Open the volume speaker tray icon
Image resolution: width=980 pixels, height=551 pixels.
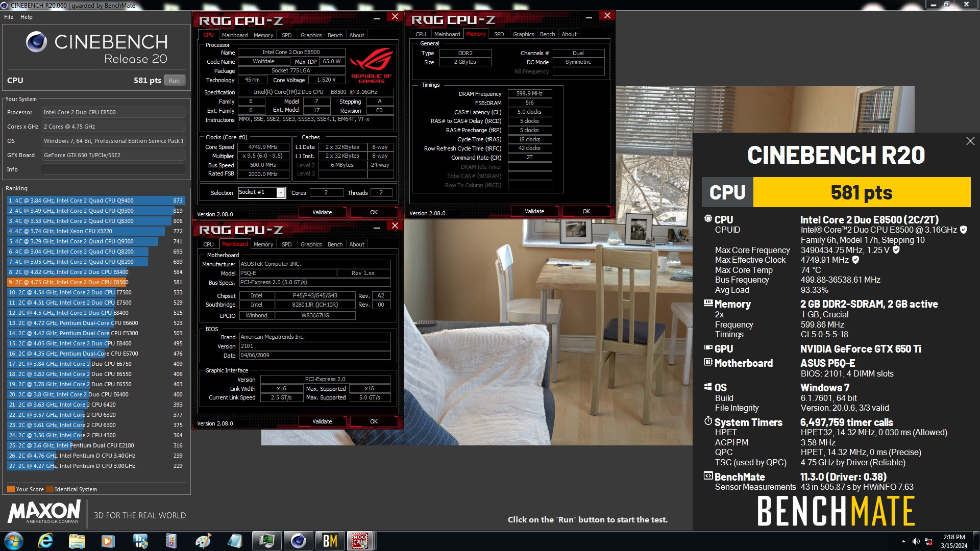pos(916,541)
